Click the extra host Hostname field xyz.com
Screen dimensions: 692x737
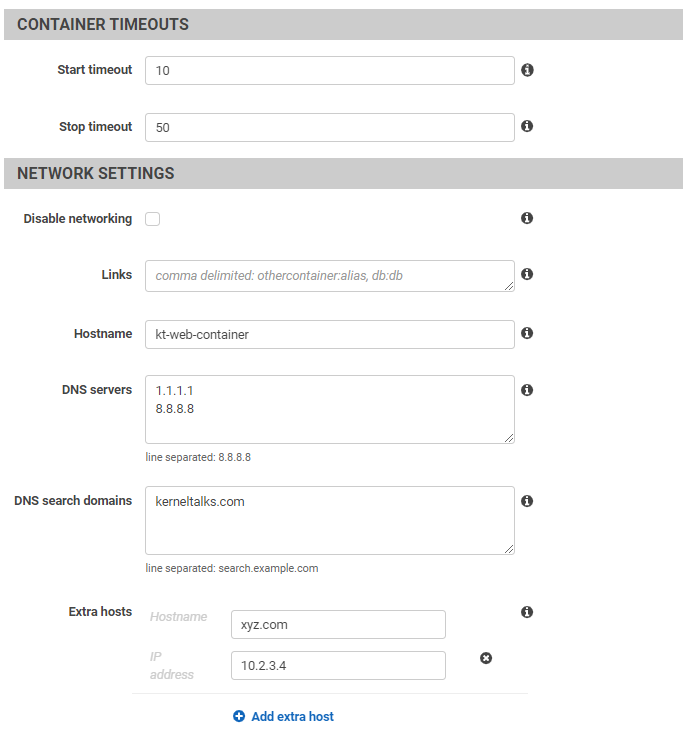click(338, 625)
